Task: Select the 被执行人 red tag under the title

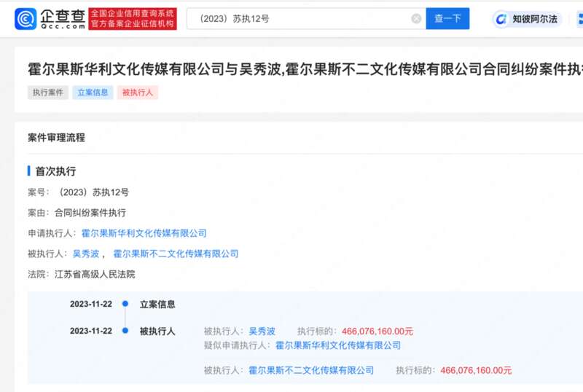Action: click(x=138, y=93)
